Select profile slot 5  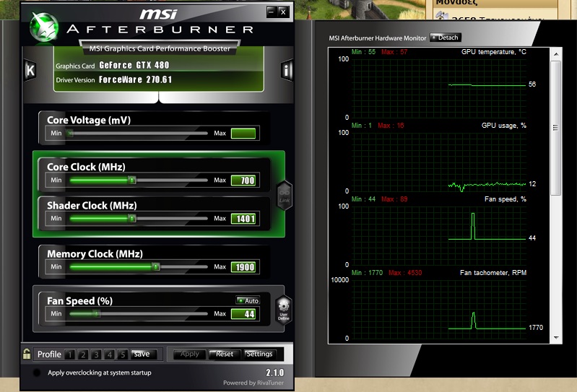pos(123,354)
